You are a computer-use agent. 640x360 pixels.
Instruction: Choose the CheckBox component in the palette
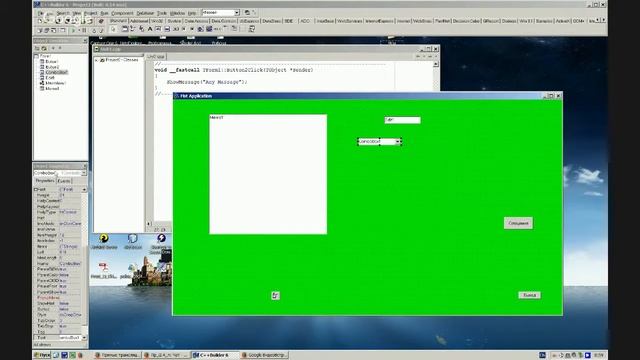(x=184, y=29)
